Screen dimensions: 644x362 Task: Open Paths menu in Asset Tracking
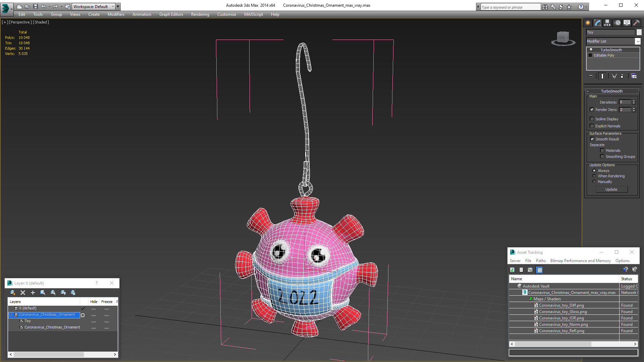point(540,261)
